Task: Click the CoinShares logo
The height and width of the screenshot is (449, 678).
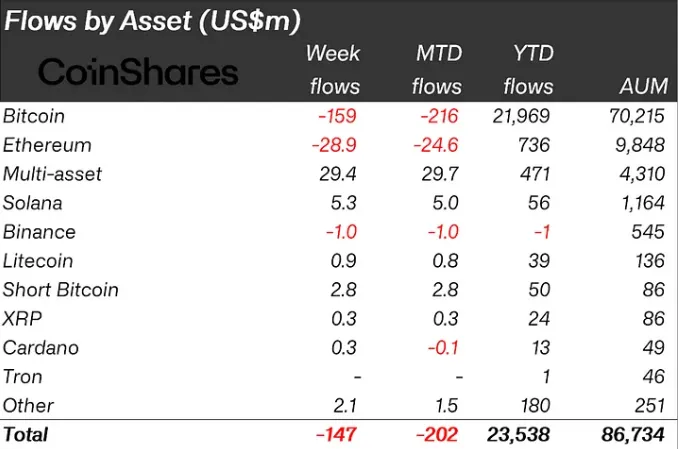Action: click(138, 71)
